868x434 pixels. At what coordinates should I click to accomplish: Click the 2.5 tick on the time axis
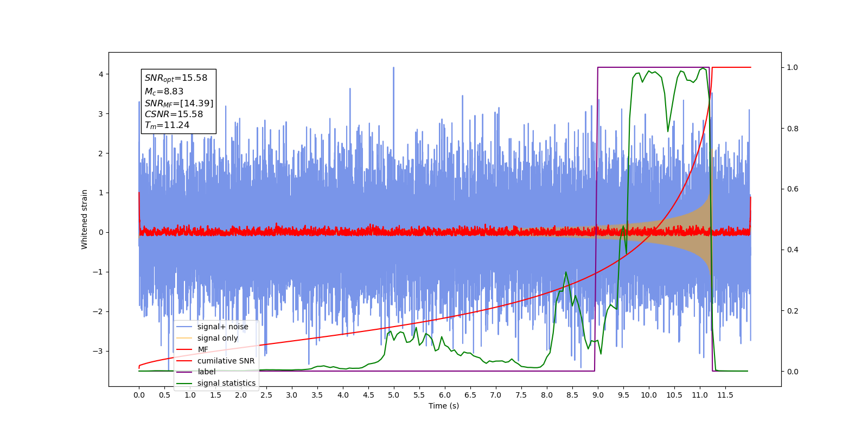click(266, 395)
